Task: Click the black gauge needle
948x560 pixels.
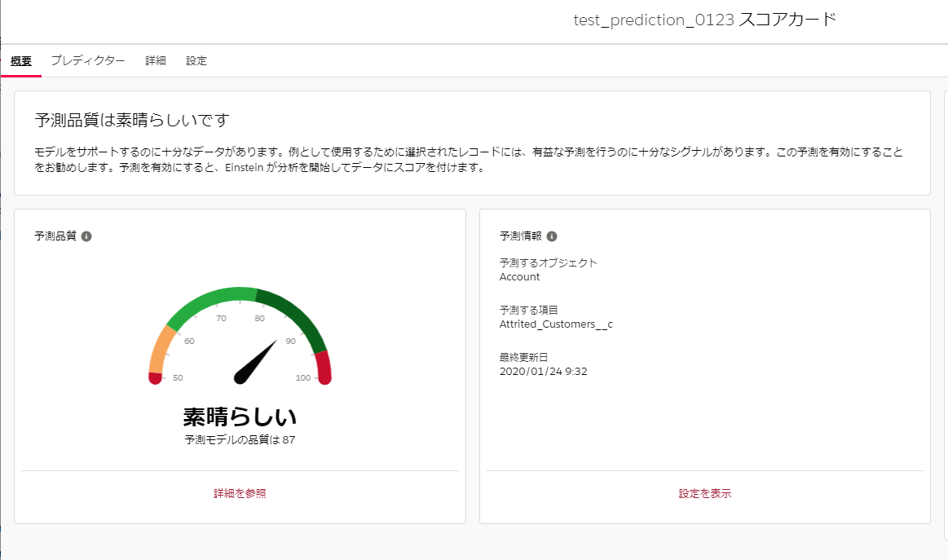Action: coord(255,361)
